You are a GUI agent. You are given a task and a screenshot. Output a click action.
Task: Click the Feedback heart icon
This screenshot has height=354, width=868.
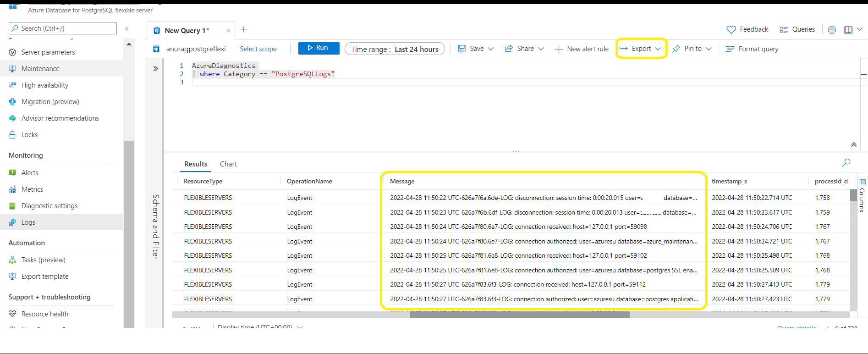(731, 29)
